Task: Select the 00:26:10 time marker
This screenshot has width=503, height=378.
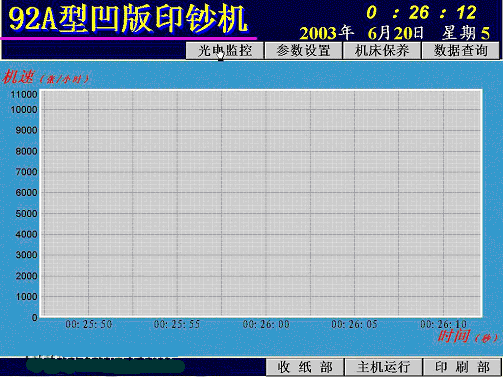Action: [x=443, y=324]
